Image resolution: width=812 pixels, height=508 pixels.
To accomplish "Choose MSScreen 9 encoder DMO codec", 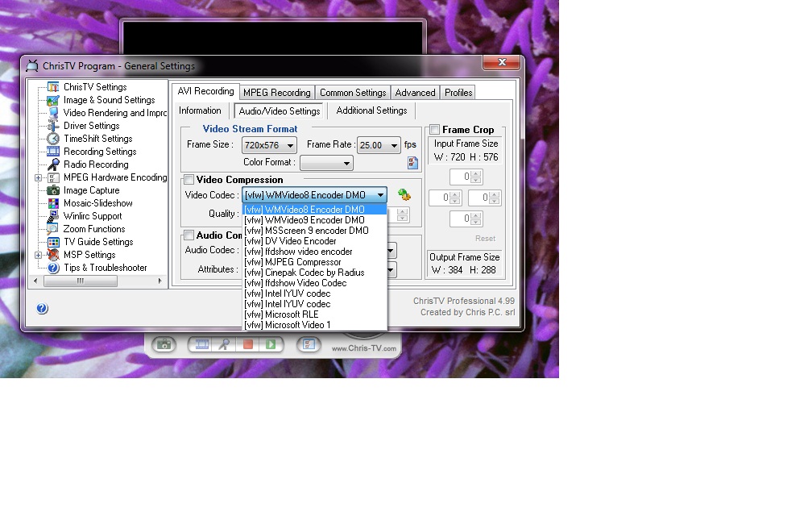I will click(315, 231).
